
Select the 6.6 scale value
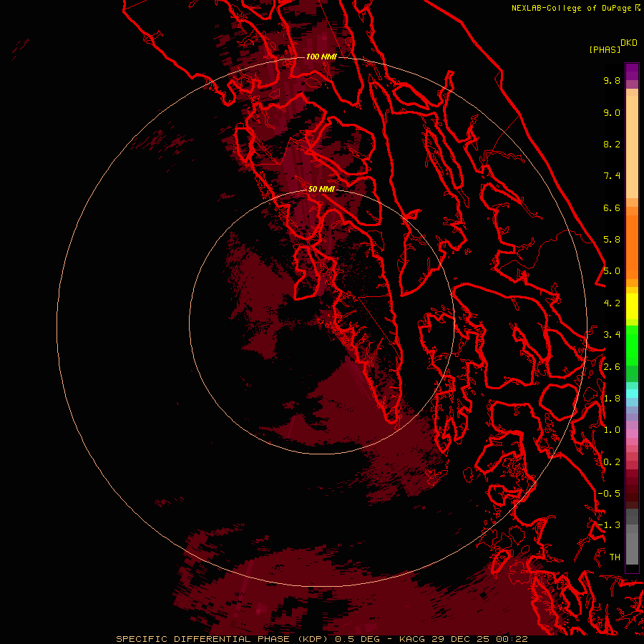click(x=612, y=208)
